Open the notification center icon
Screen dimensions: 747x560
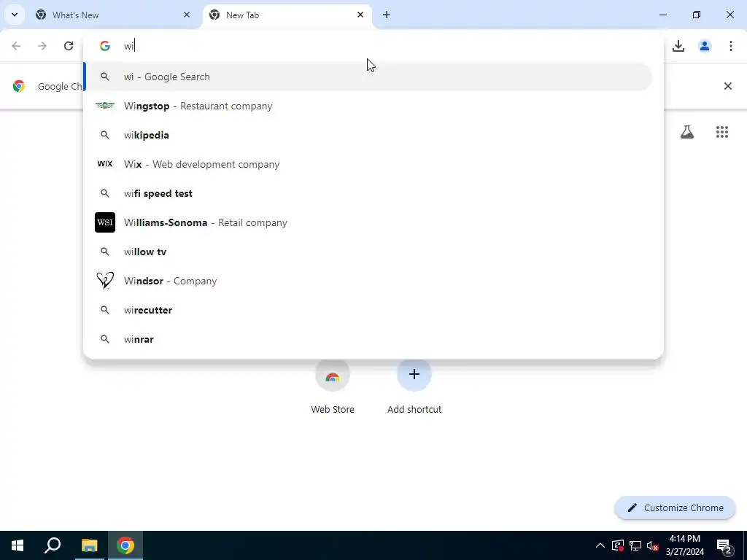pos(724,545)
